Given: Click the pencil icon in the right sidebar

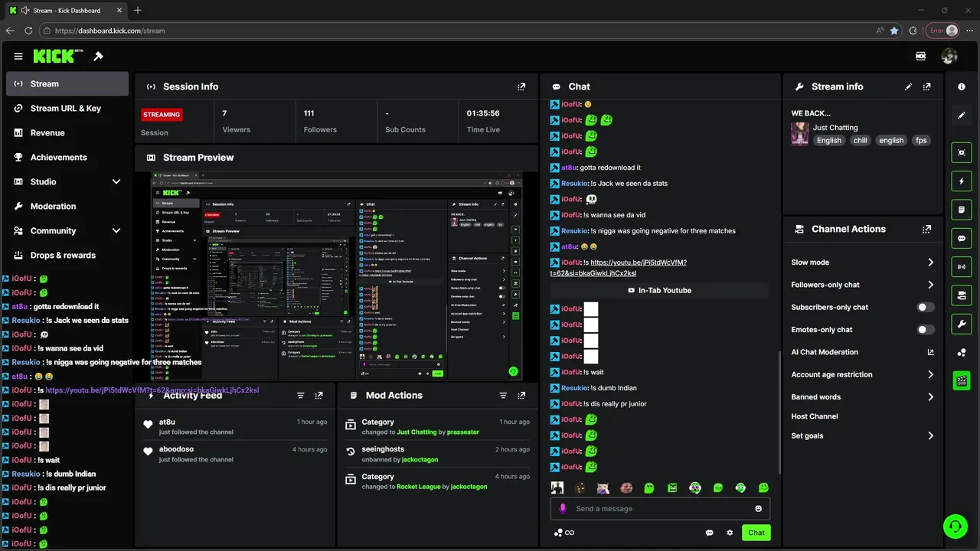Looking at the screenshot, I should click(x=962, y=116).
